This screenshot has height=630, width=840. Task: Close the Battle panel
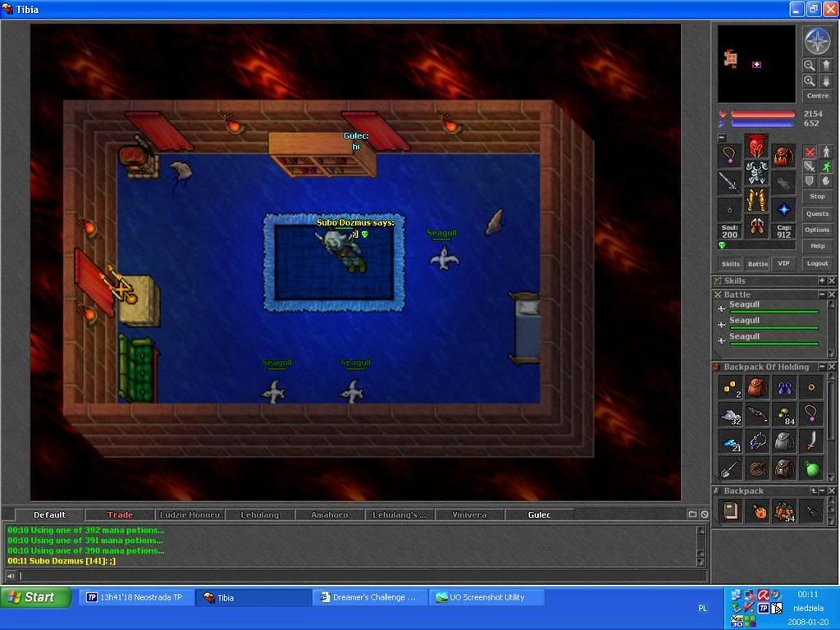coord(832,294)
